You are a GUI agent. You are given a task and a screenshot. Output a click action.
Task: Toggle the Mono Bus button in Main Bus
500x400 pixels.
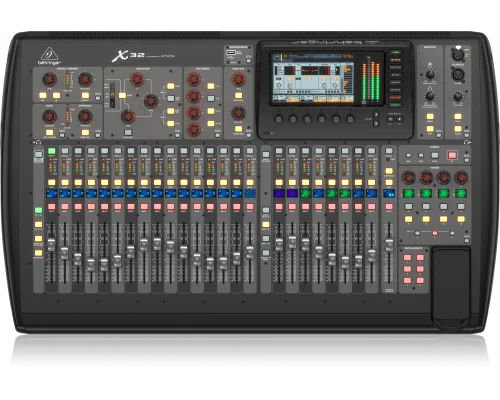(238, 96)
